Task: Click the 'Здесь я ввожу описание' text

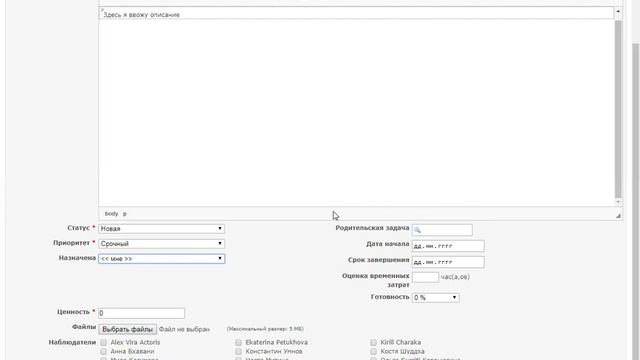Action: tap(141, 15)
